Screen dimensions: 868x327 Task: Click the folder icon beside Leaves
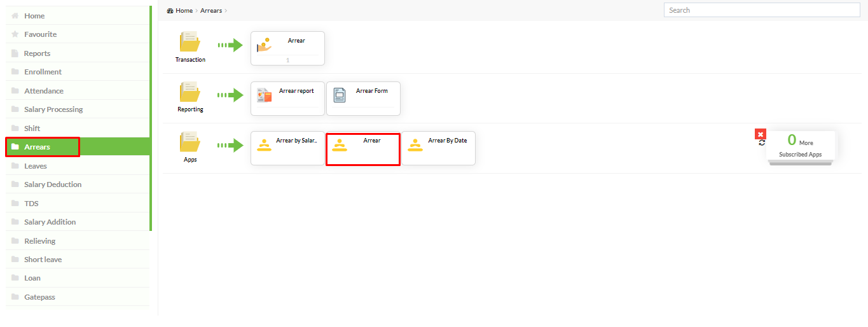(15, 166)
